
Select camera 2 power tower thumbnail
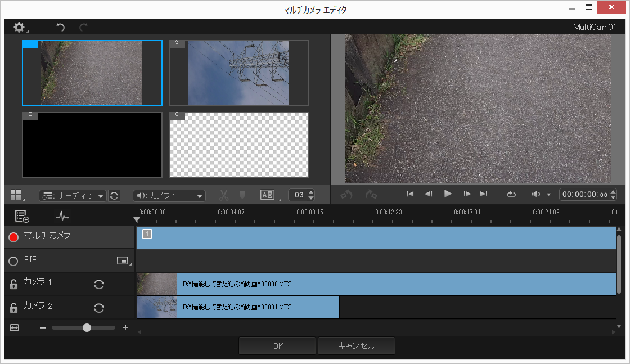[239, 73]
